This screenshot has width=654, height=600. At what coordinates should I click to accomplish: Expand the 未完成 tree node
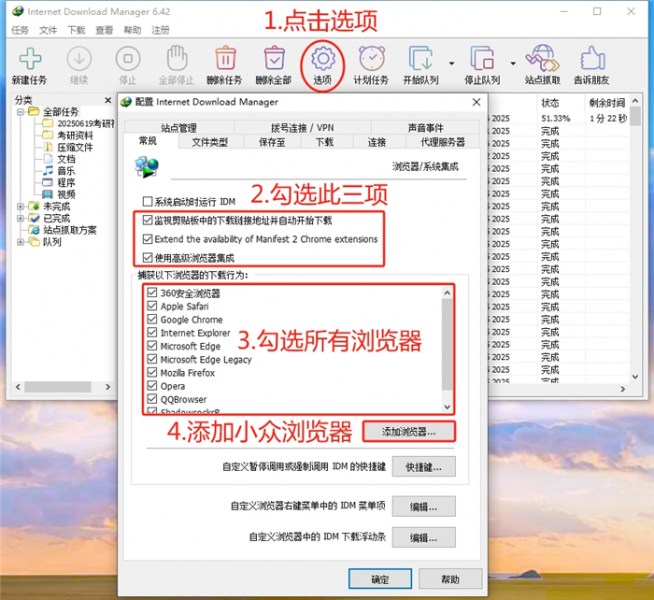[20, 206]
